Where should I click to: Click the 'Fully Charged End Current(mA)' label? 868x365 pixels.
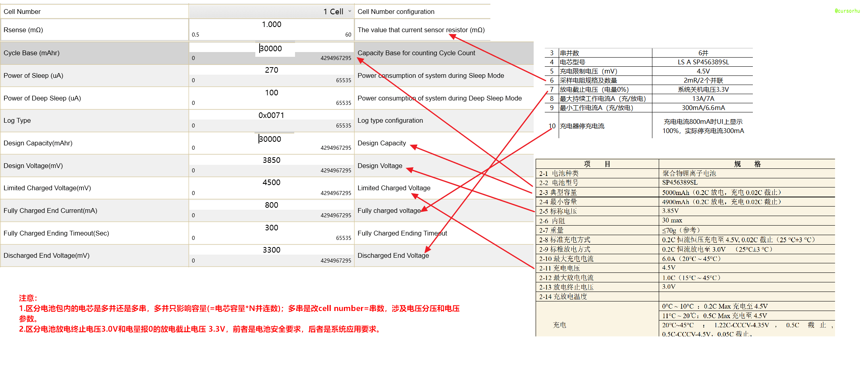pos(50,211)
